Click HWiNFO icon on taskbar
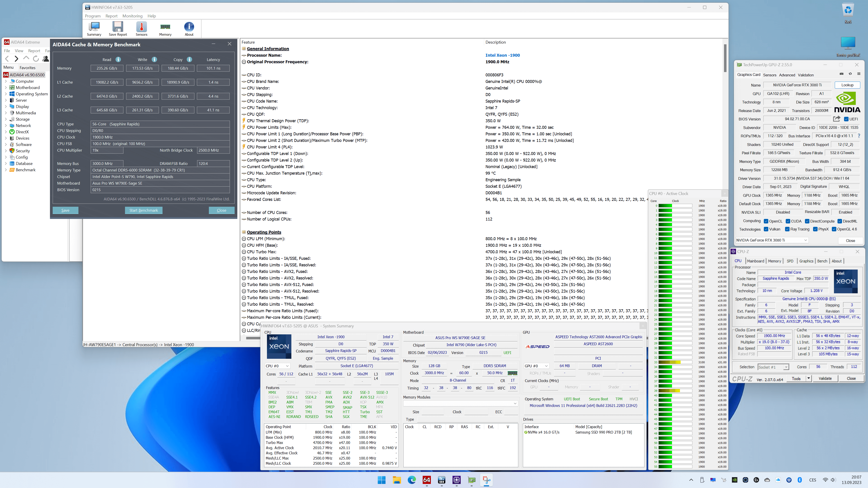Image resolution: width=868 pixels, height=488 pixels. coord(441,480)
